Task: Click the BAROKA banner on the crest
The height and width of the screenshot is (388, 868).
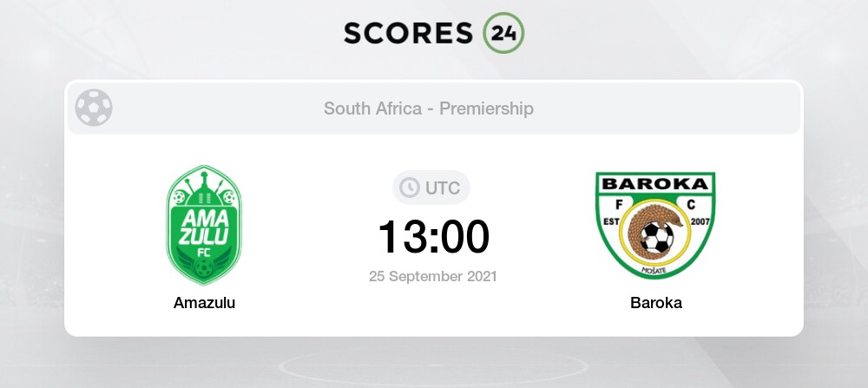Action: coord(655,184)
